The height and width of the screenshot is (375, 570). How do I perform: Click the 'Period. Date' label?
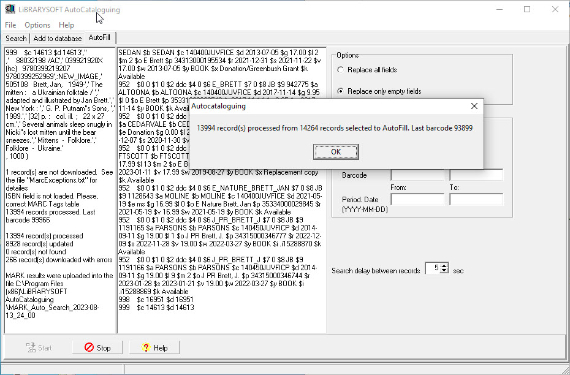(x=360, y=199)
